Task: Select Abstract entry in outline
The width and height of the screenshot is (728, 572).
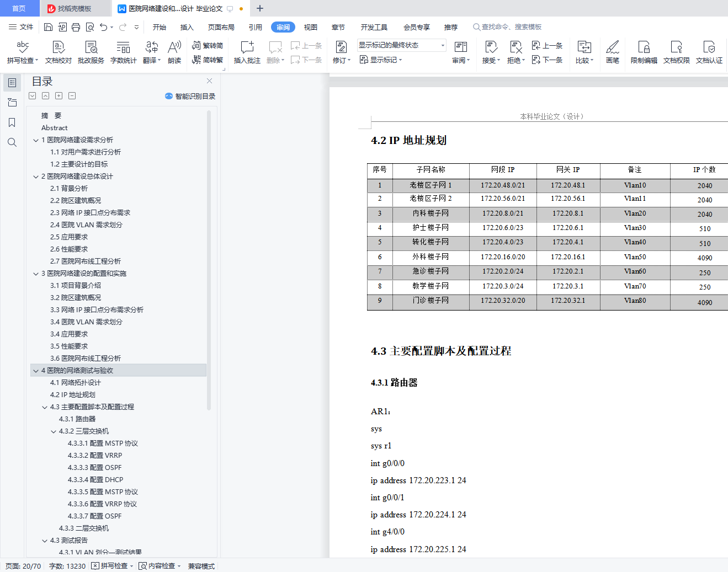Action: coord(54,128)
